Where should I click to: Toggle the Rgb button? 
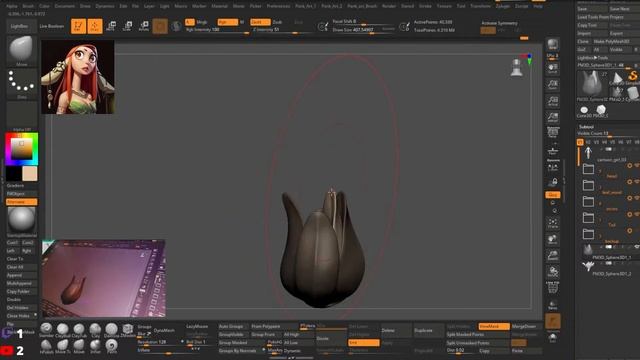[x=227, y=22]
